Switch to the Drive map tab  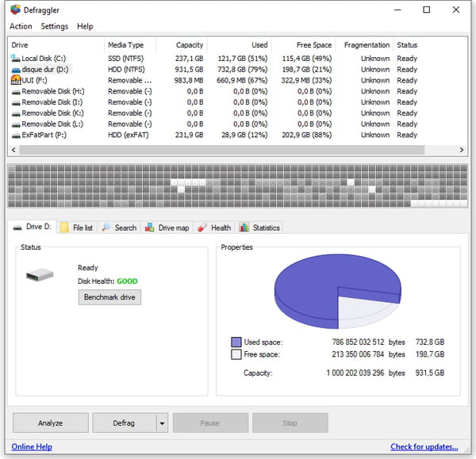click(x=167, y=228)
